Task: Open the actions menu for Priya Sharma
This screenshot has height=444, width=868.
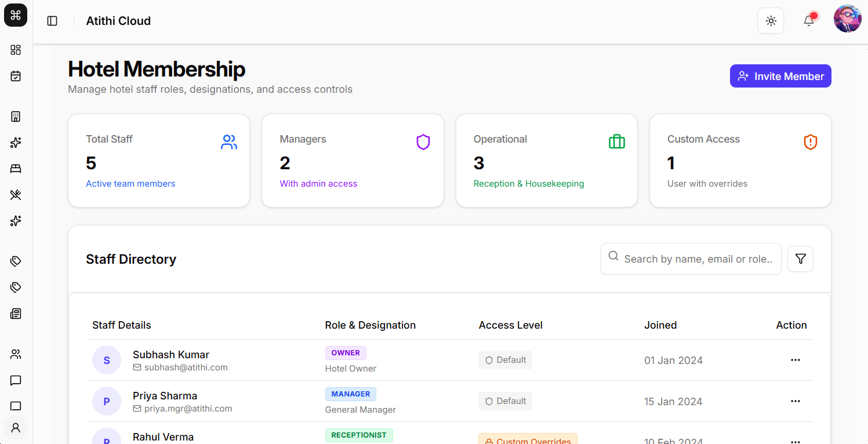Action: pos(796,401)
